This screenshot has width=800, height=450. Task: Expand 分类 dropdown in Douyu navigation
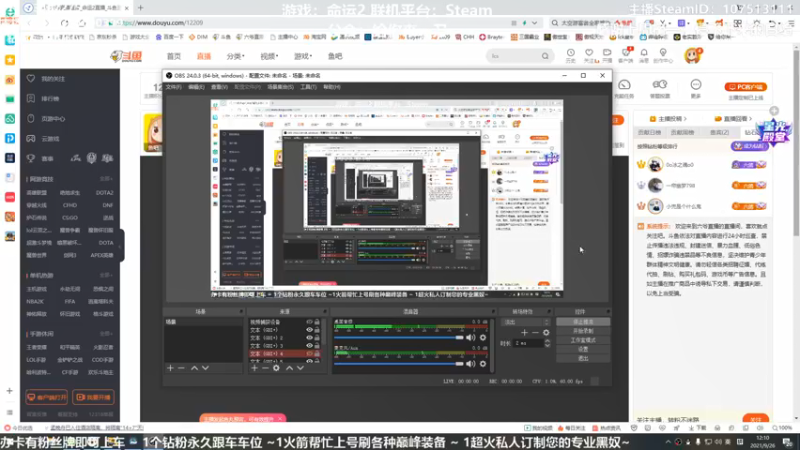(x=236, y=56)
